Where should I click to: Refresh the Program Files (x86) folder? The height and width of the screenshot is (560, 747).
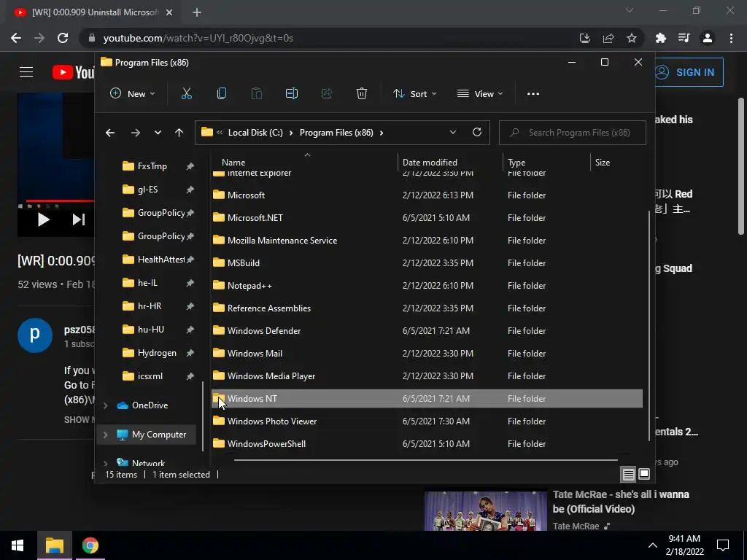477,133
